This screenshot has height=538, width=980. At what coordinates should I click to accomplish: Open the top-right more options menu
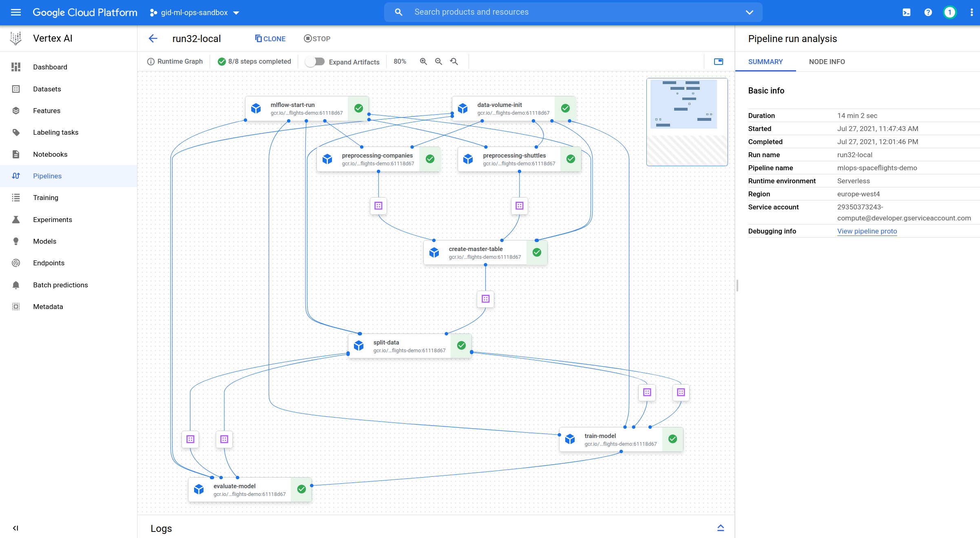point(971,12)
